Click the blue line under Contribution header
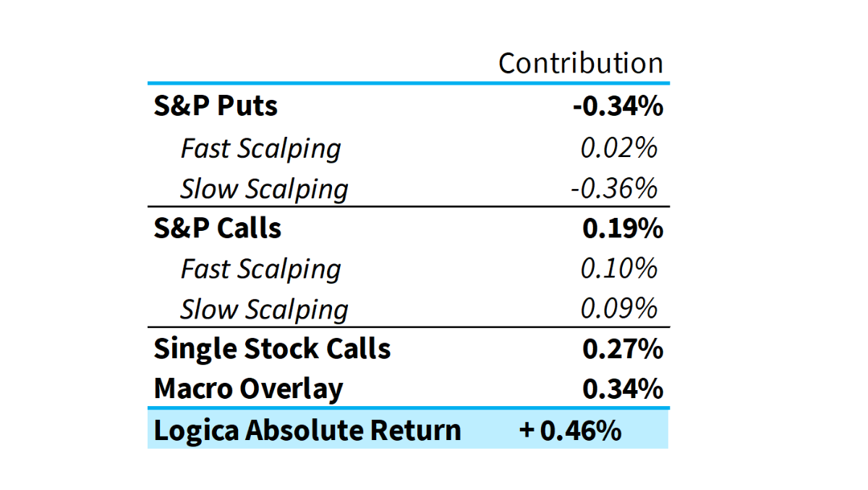Viewport: 868px width, 490px height. point(408,83)
